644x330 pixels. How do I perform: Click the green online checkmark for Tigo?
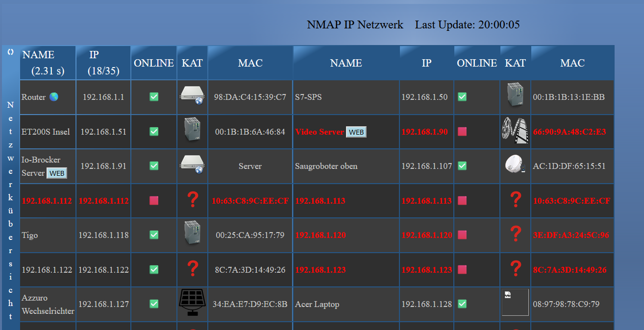pos(154,235)
